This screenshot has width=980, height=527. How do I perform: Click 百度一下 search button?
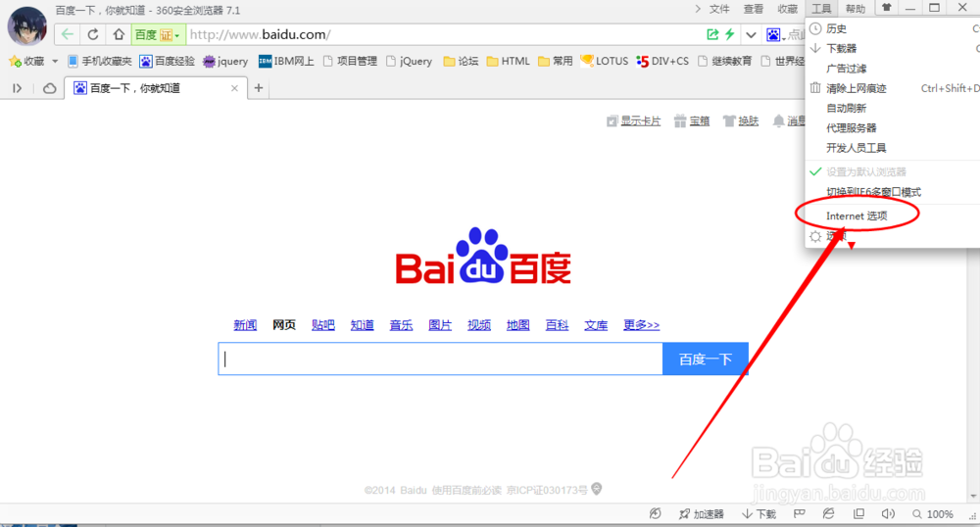705,359
